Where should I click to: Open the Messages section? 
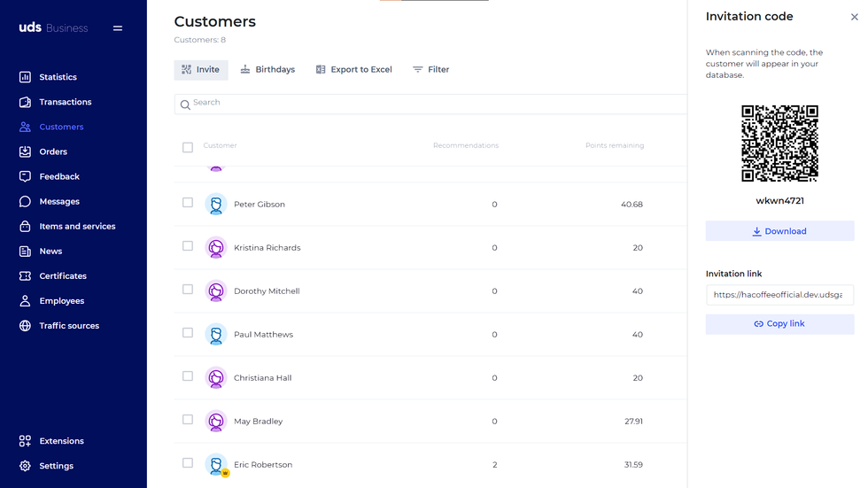(59, 201)
